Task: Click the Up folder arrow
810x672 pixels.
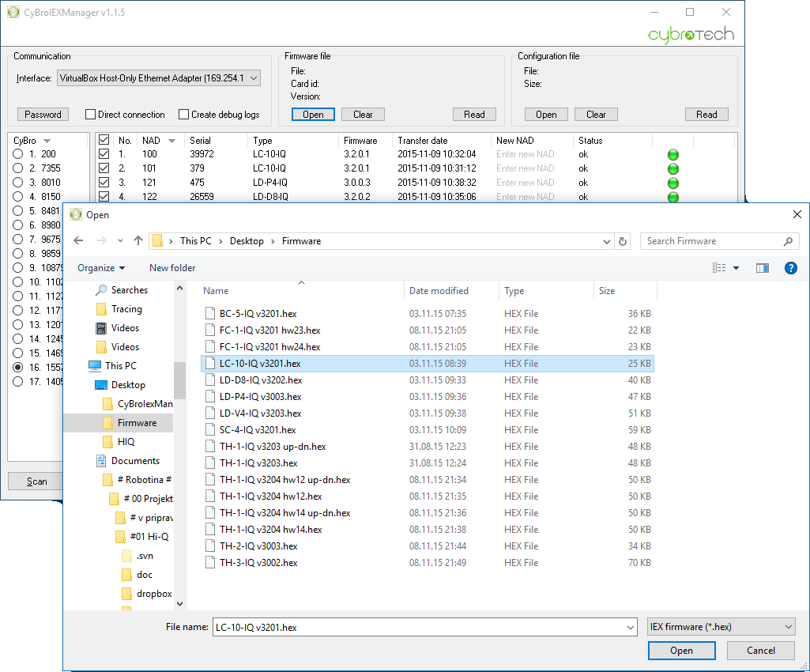Action: [138, 241]
